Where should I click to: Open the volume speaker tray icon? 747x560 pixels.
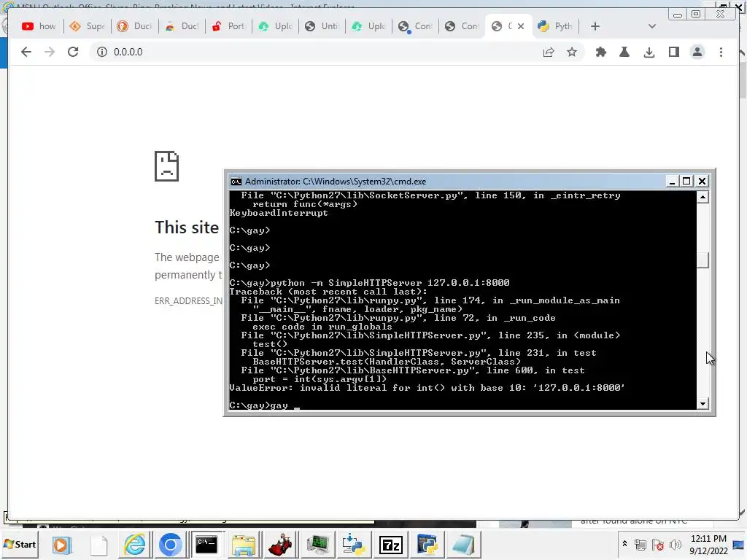point(675,545)
